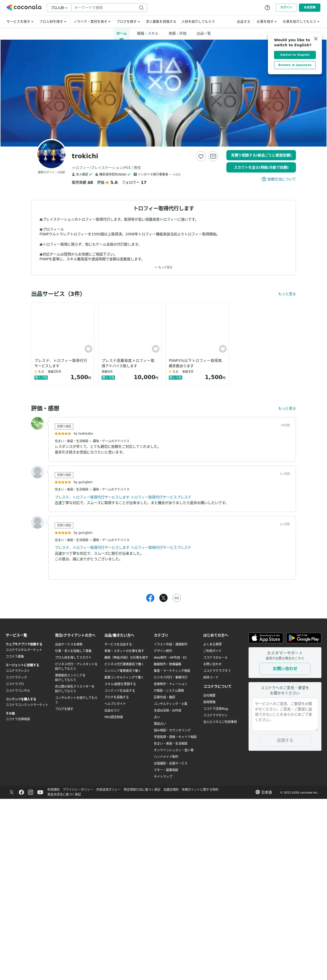Send a message via envelope icon
Viewport: 327px width, 980px height.
click(x=213, y=156)
